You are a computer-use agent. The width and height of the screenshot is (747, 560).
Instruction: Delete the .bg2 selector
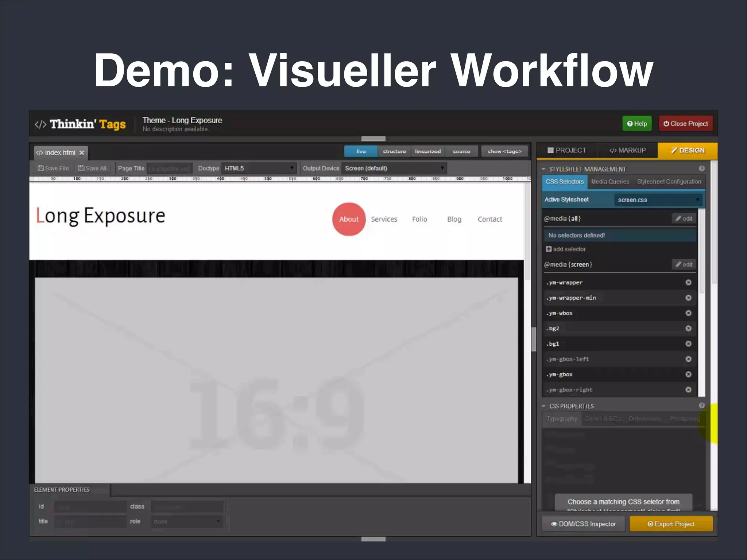click(688, 328)
